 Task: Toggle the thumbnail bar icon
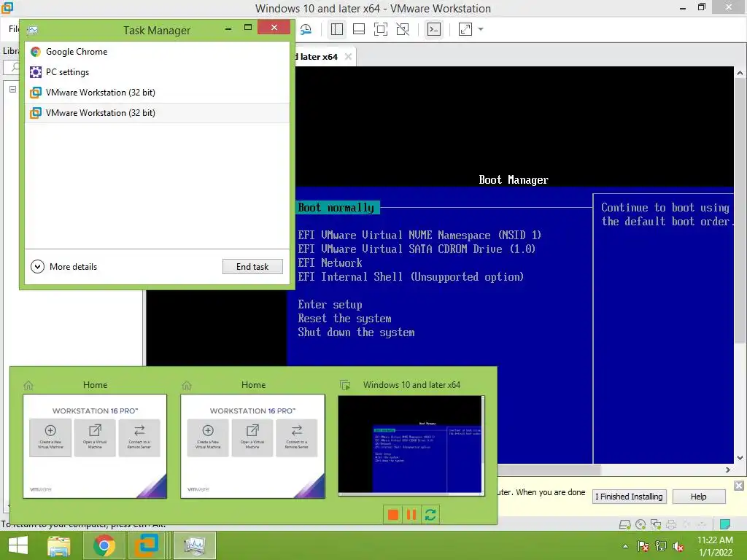359,29
